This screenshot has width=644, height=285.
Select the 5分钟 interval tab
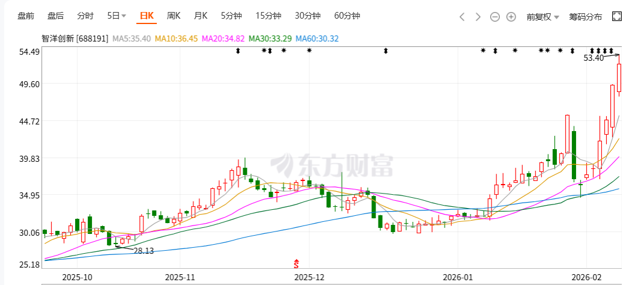tap(231, 16)
